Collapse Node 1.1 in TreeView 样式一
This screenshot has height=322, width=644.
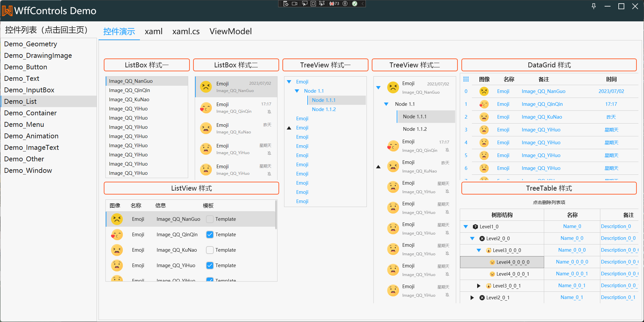coord(297,91)
